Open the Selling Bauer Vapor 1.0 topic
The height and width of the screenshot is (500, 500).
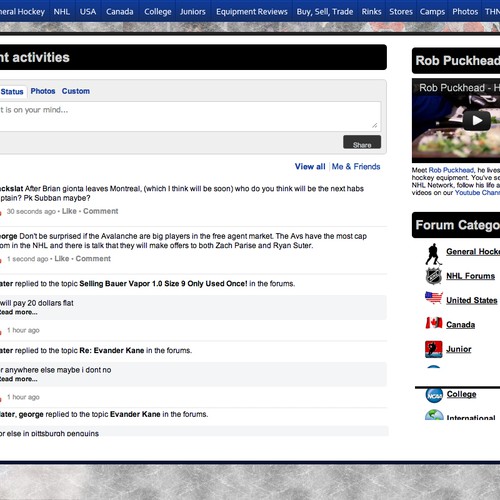coord(163,284)
